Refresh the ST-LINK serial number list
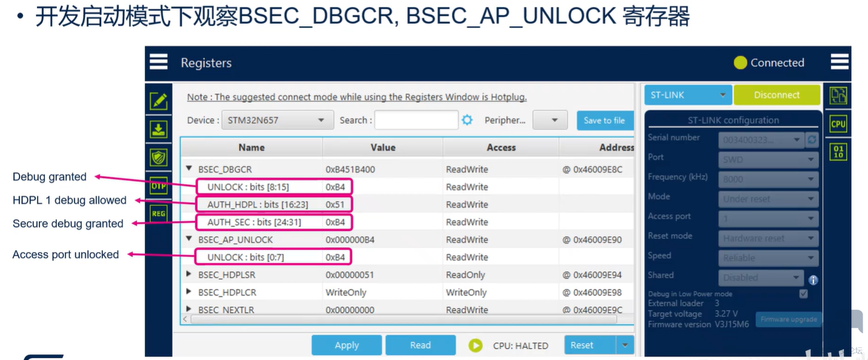868x360 pixels. [812, 139]
